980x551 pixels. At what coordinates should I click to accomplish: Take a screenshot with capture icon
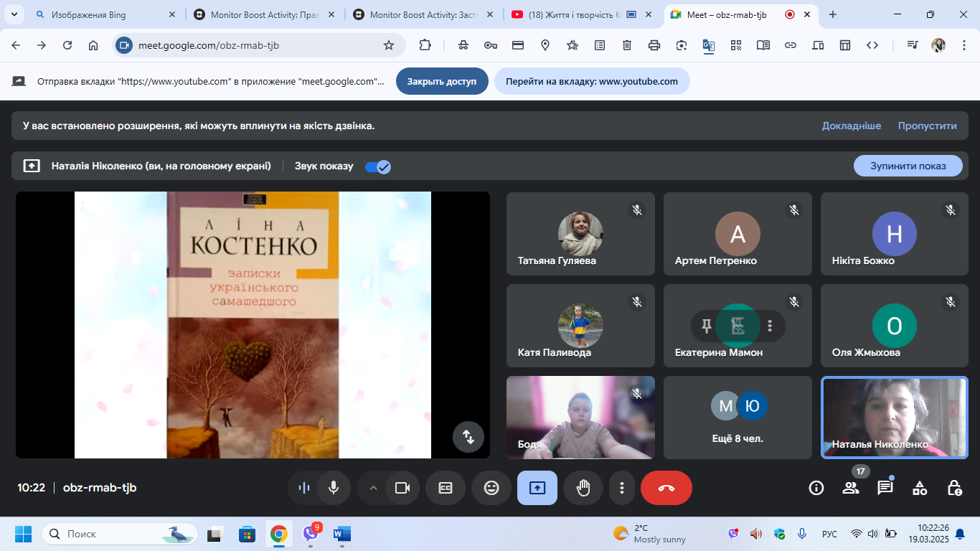(x=682, y=45)
